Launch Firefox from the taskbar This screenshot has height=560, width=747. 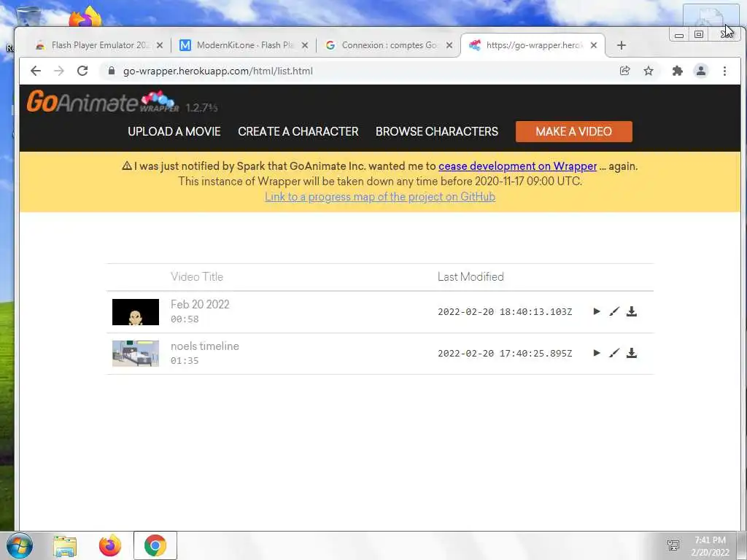[x=110, y=545]
